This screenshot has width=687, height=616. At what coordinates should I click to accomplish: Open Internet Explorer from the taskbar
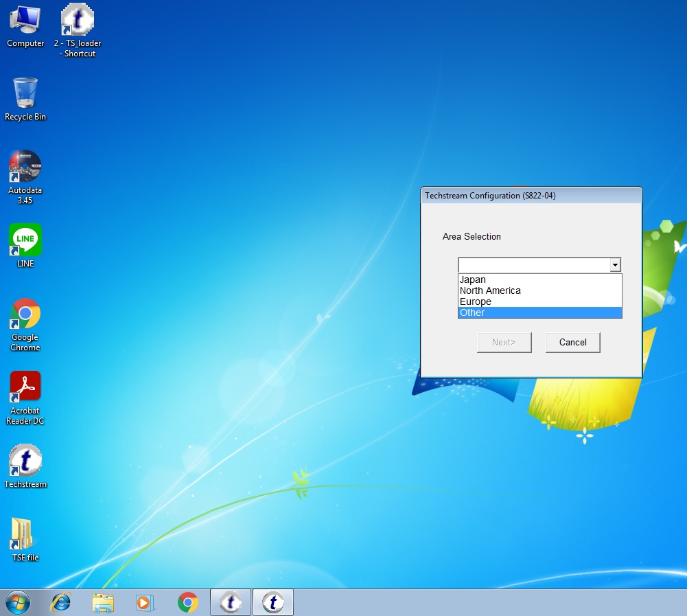[61, 602]
